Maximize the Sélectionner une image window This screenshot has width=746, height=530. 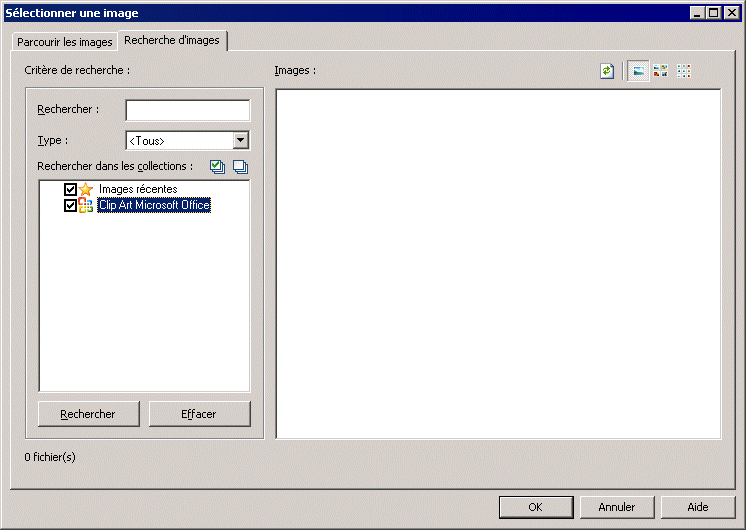714,13
